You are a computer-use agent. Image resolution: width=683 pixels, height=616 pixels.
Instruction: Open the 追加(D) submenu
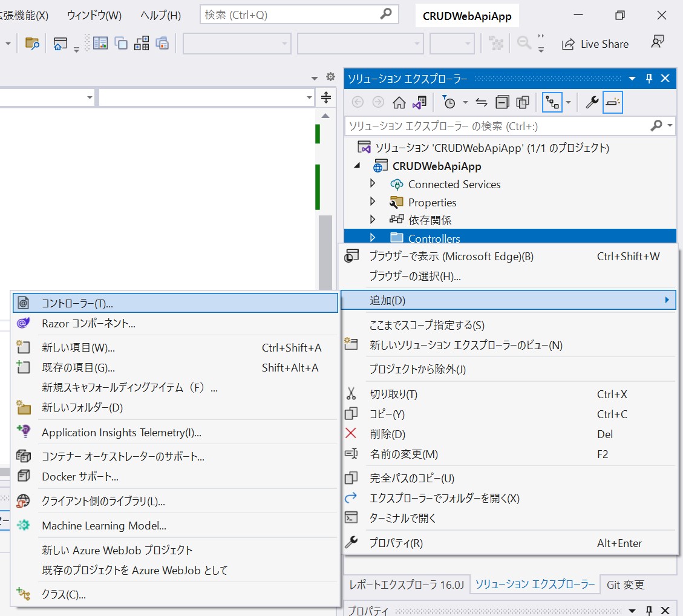click(508, 300)
